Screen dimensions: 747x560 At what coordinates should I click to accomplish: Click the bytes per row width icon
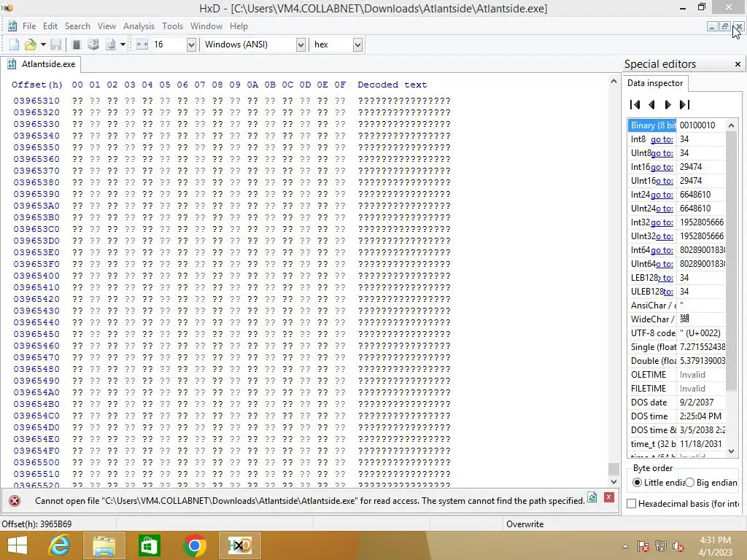[142, 44]
